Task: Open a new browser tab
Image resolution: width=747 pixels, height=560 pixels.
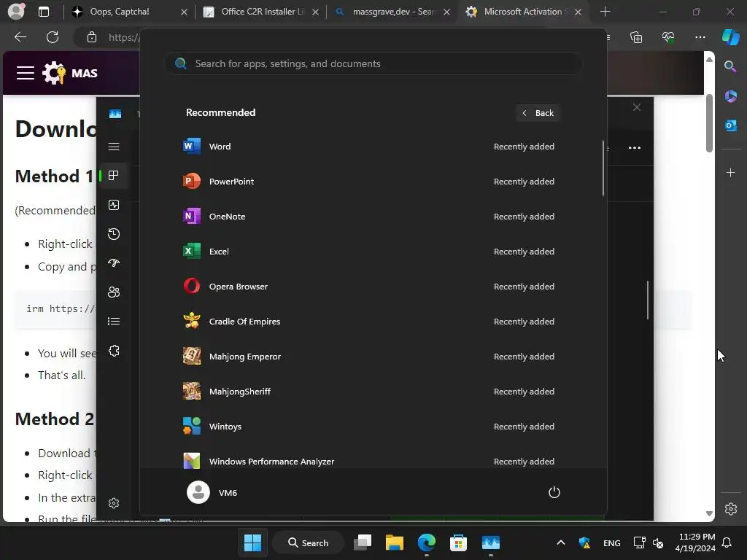Action: pos(605,12)
